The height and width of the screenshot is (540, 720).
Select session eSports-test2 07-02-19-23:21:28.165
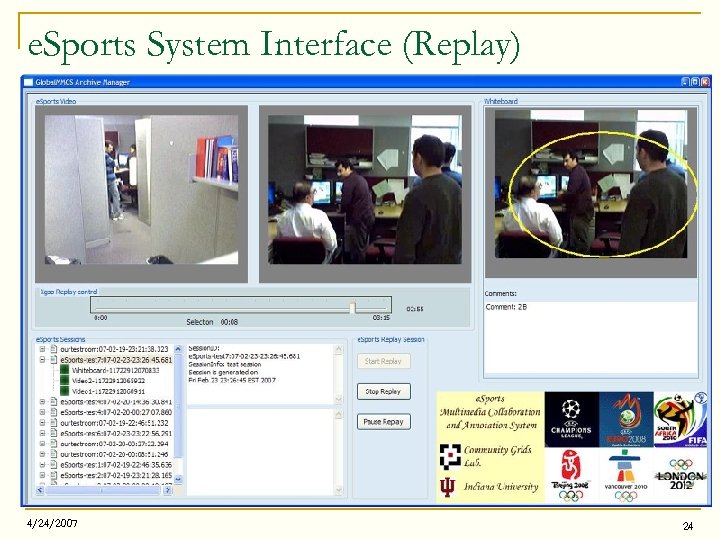pyautogui.click(x=116, y=475)
